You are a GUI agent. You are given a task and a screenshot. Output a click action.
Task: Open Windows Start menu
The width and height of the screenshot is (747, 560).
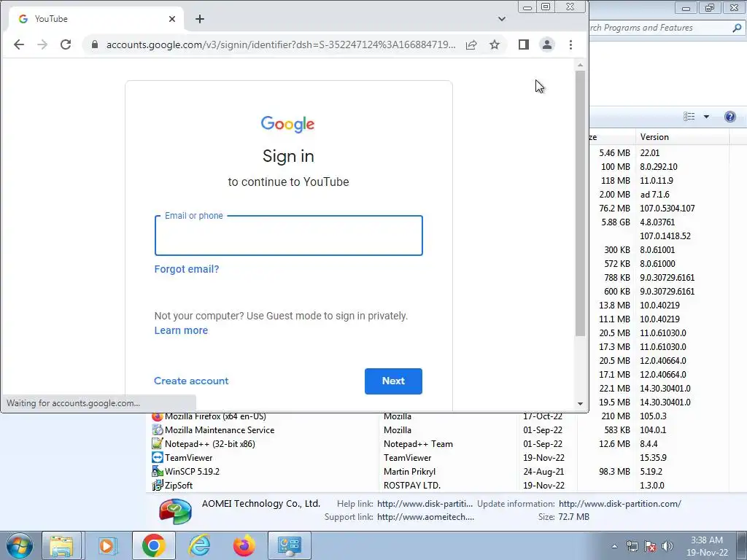20,545
